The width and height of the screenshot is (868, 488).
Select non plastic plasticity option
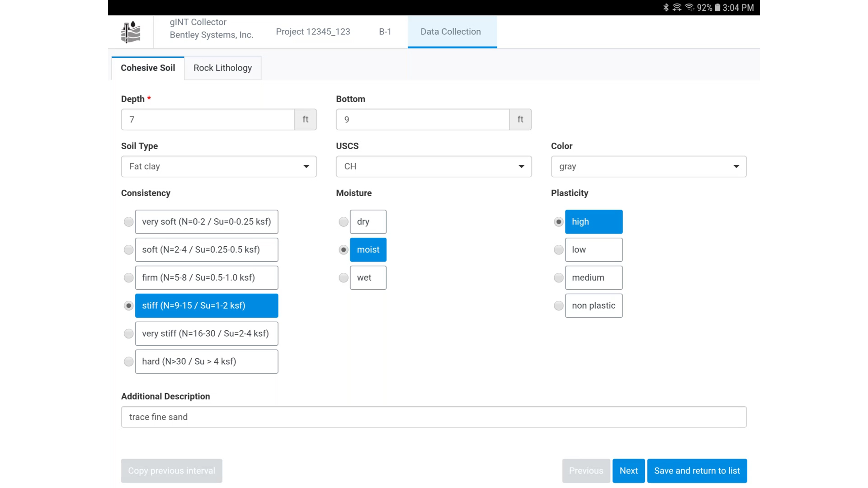pos(559,306)
